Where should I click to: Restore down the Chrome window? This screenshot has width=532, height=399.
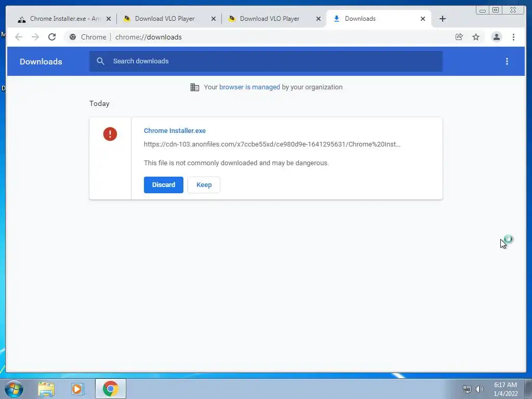pyautogui.click(x=495, y=10)
